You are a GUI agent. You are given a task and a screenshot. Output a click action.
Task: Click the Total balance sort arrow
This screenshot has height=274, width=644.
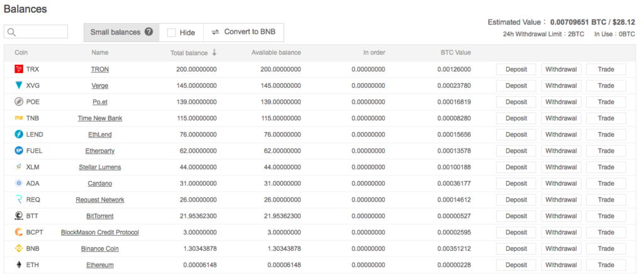(214, 53)
